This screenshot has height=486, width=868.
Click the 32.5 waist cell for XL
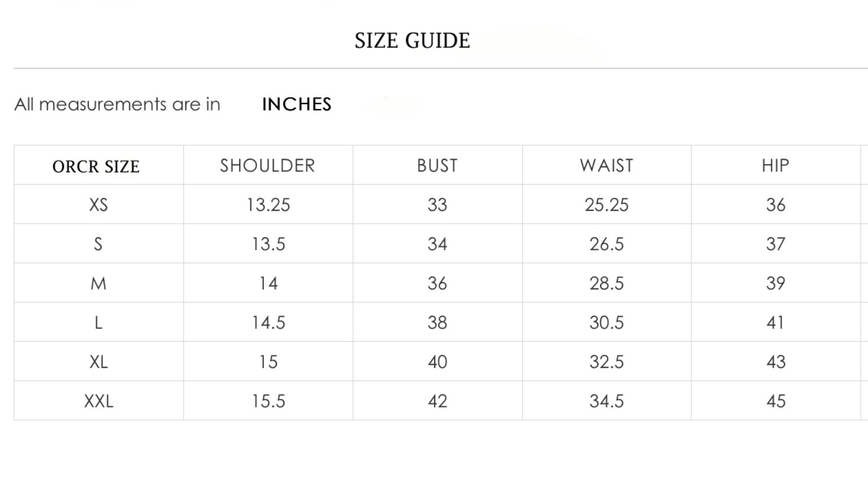point(606,362)
